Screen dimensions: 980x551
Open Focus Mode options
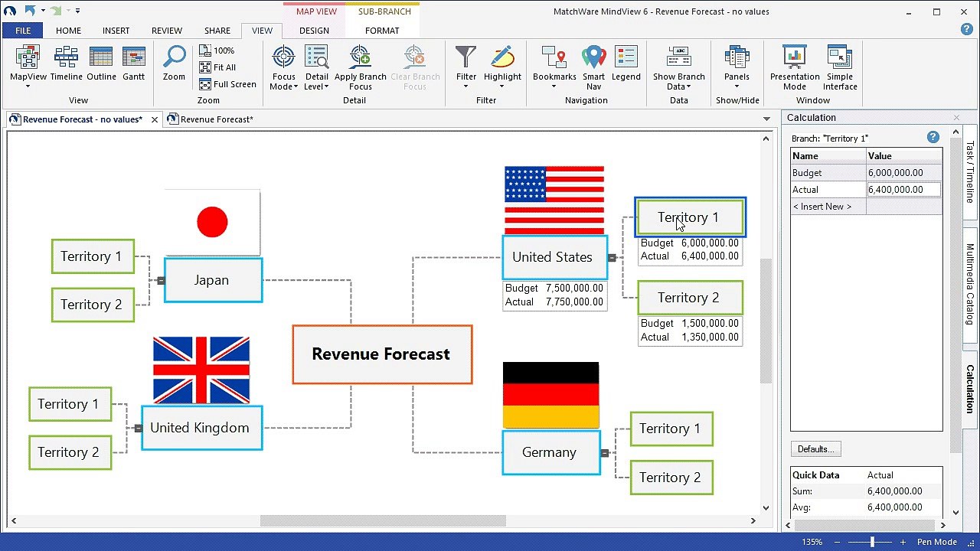283,67
